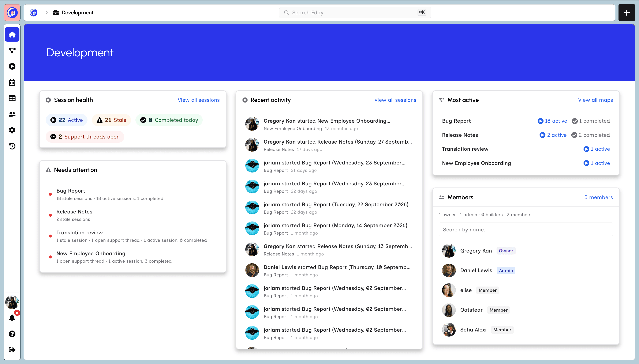Focus the Search Eddy field

click(x=355, y=12)
